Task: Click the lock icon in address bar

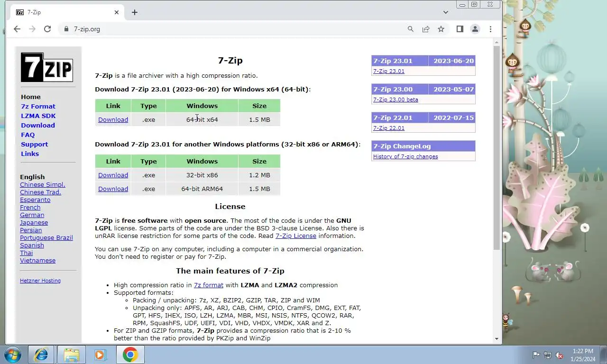Action: [66, 29]
